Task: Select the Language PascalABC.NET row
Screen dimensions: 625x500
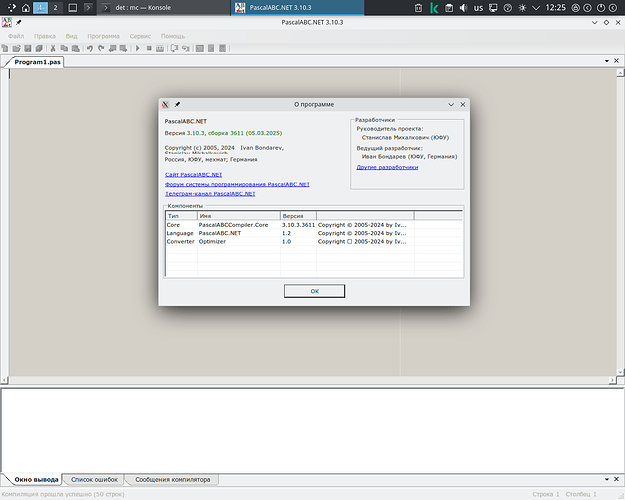Action: click(314, 233)
